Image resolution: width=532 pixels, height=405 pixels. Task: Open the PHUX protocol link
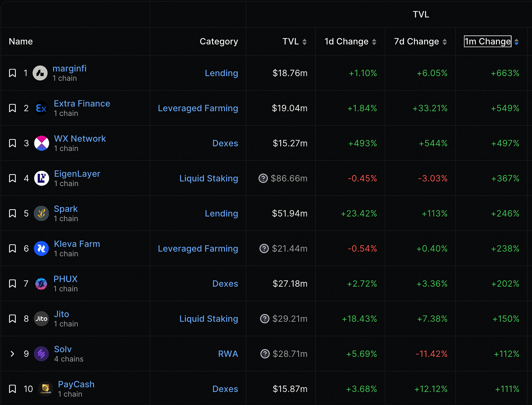(x=65, y=279)
